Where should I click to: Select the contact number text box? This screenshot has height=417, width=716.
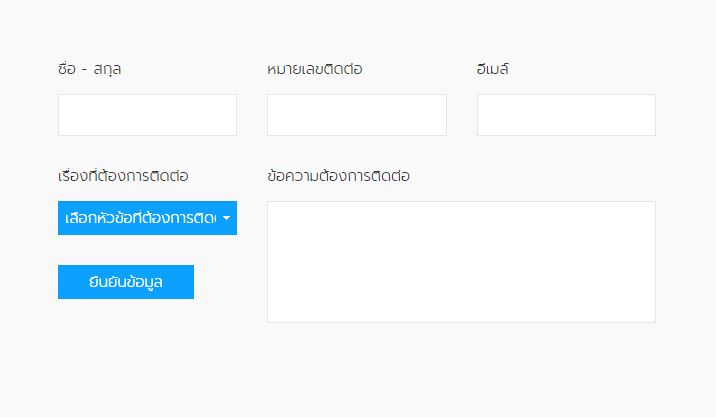(356, 115)
